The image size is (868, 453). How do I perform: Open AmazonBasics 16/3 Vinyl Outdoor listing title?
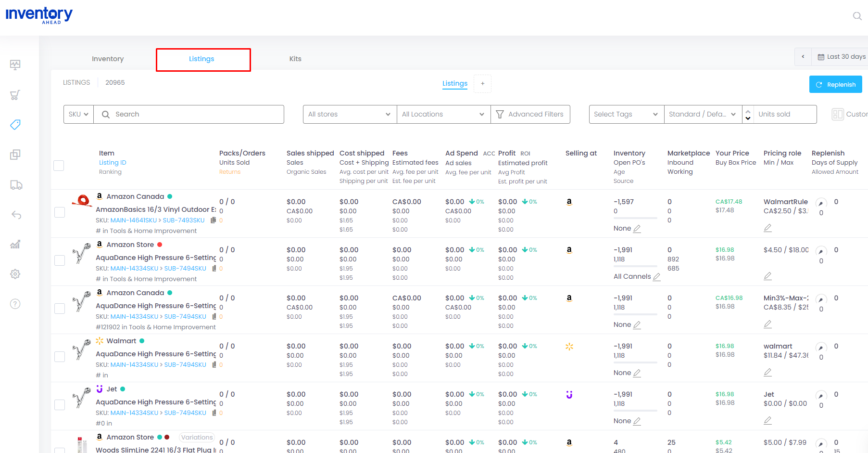coord(156,209)
